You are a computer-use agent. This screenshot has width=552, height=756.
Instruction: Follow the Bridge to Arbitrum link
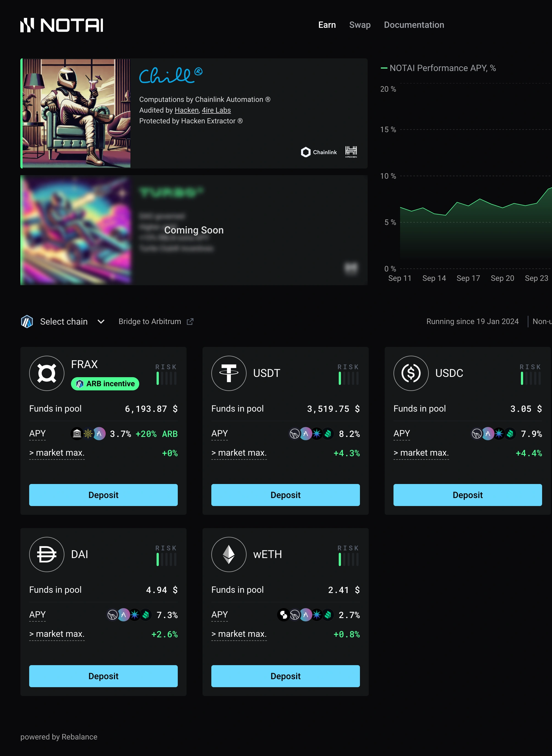150,322
